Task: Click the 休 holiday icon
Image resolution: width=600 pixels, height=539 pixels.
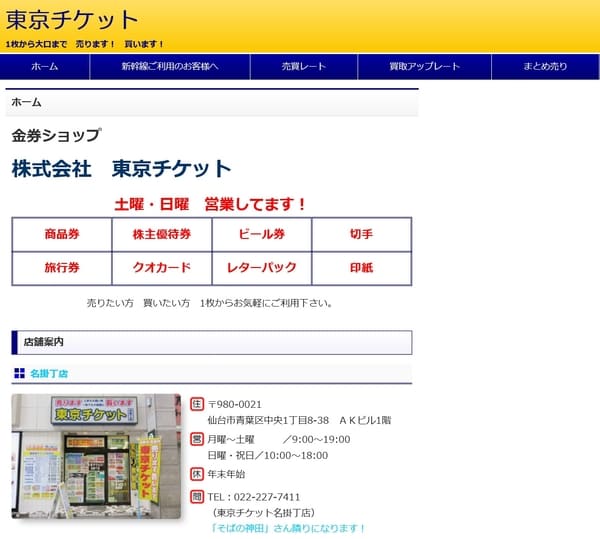Action: (197, 474)
